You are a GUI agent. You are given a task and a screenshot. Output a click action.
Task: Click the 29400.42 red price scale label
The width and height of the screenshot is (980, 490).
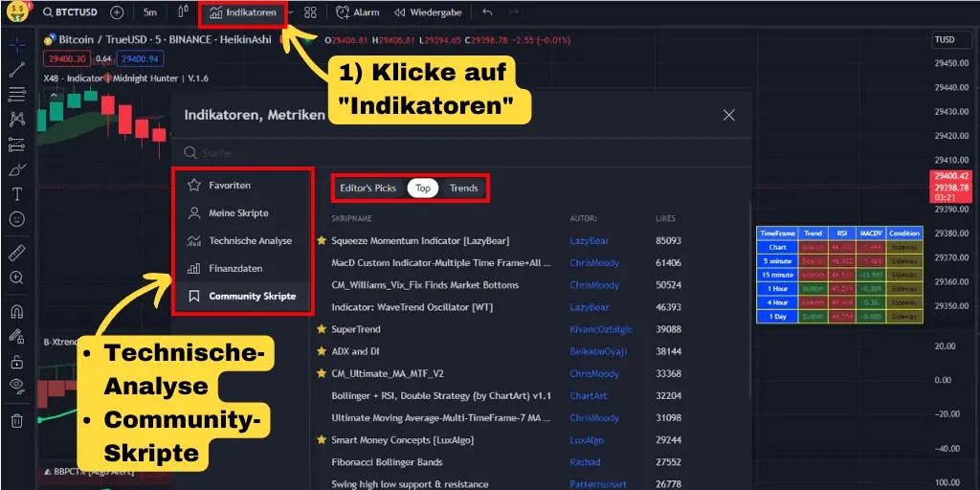[950, 176]
